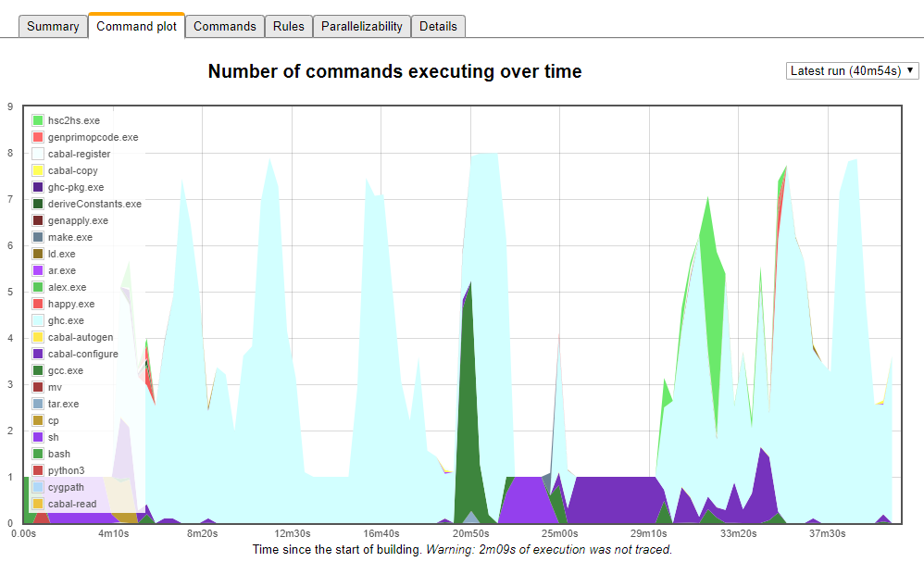Click the cabal-read legend swatch
Screen dimensions: 924x562
click(x=38, y=504)
